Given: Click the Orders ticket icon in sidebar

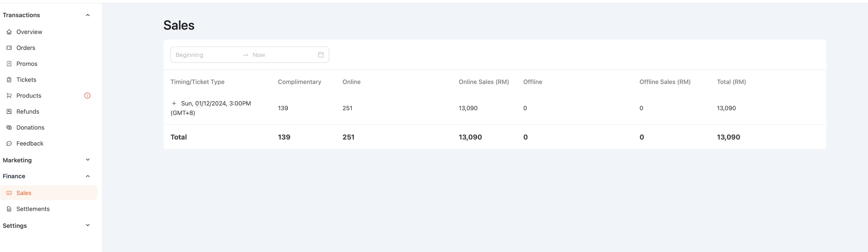Looking at the screenshot, I should (x=9, y=48).
